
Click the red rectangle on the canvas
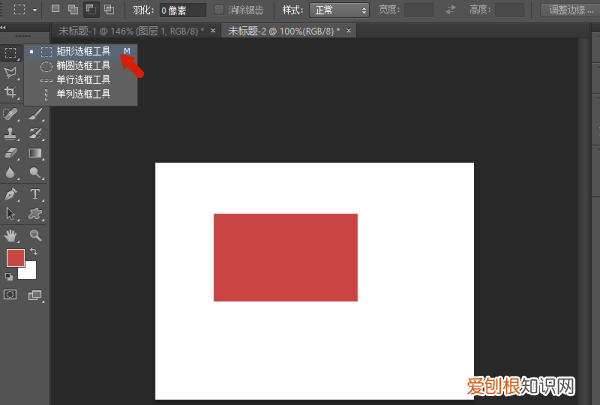pos(286,258)
